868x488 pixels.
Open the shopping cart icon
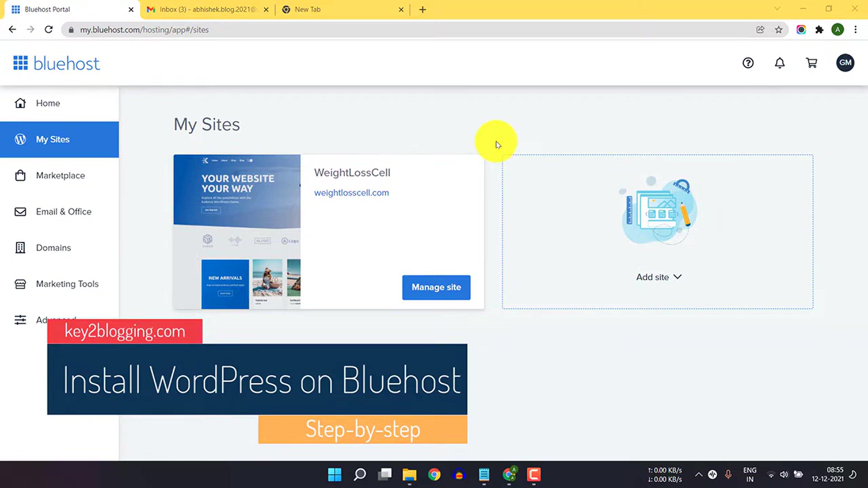811,63
